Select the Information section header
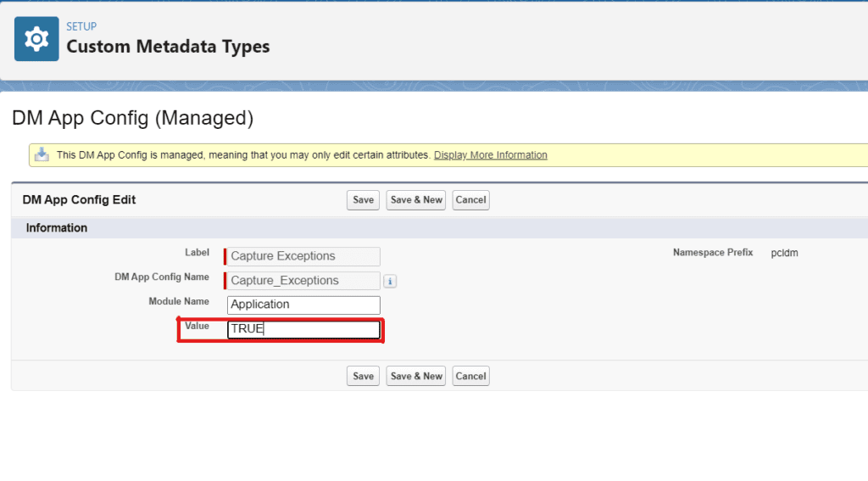Screen dimensions: 868x481 pyautogui.click(x=57, y=228)
